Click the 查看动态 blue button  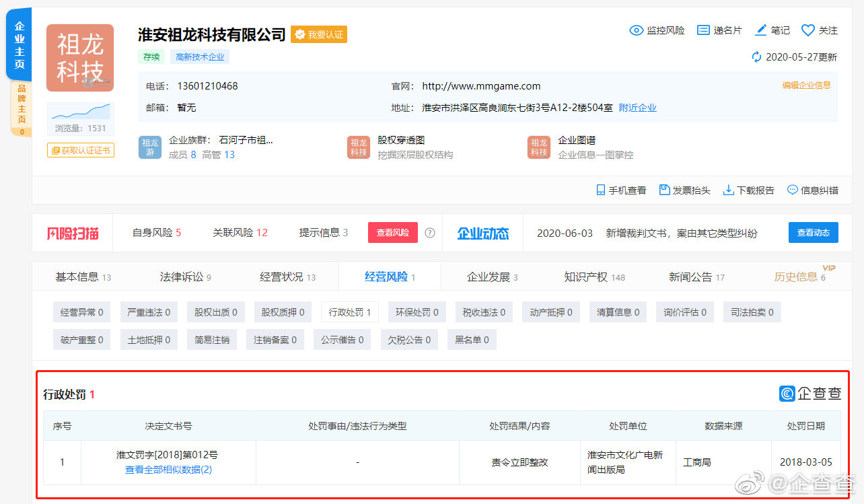(x=814, y=233)
